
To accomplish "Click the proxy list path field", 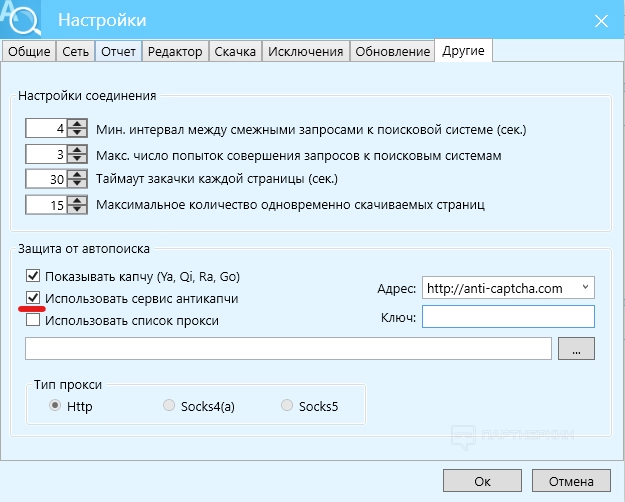I will click(x=288, y=348).
